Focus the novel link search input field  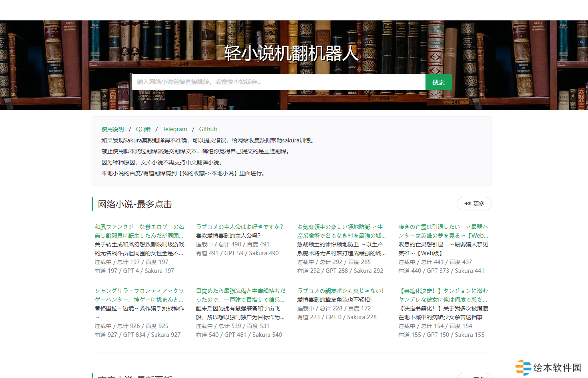tap(278, 82)
